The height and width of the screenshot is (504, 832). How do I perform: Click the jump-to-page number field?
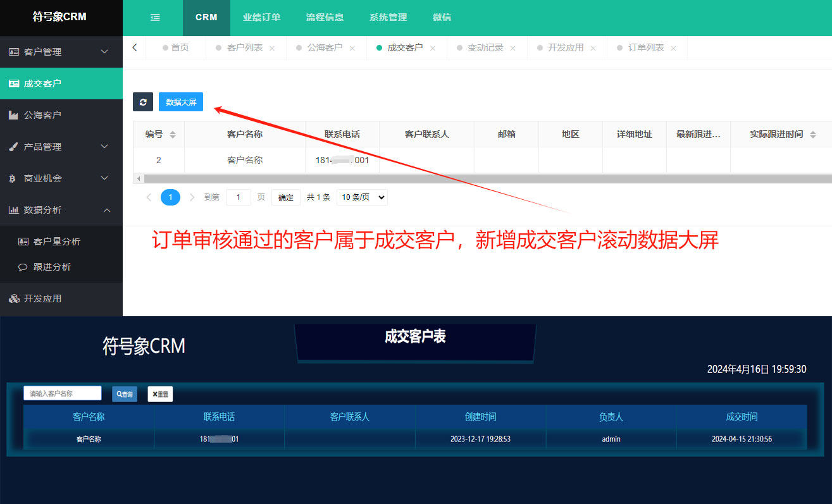239,197
